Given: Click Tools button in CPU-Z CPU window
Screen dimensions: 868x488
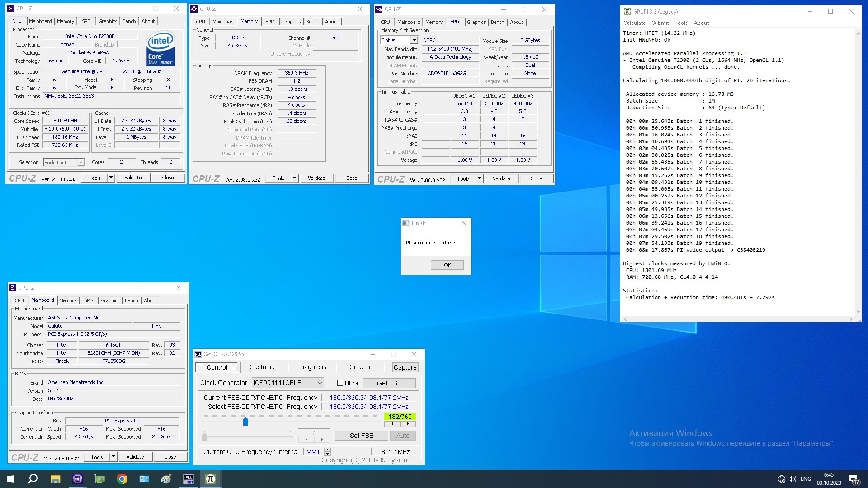Looking at the screenshot, I should tap(94, 178).
